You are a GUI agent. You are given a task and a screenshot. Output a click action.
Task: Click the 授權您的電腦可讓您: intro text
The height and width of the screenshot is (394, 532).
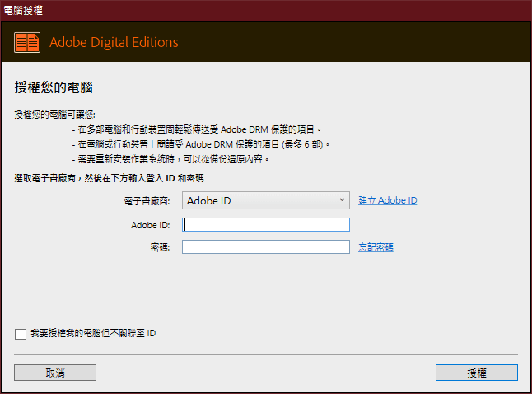[x=54, y=115]
